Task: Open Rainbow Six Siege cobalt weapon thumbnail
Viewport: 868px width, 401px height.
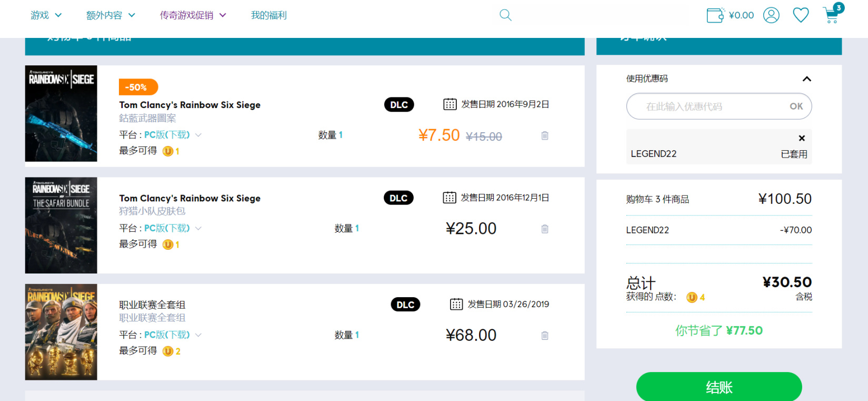Action: tap(61, 113)
